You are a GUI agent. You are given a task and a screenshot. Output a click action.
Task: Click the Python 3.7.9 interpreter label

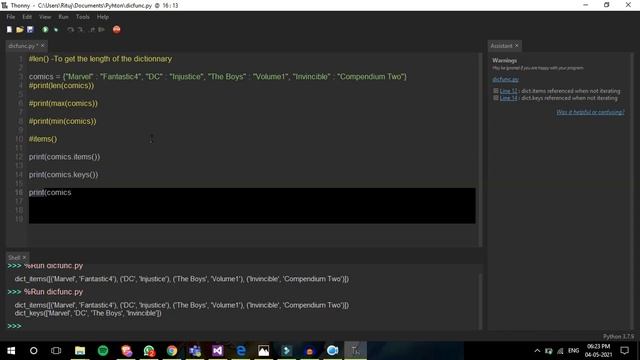pos(618,336)
